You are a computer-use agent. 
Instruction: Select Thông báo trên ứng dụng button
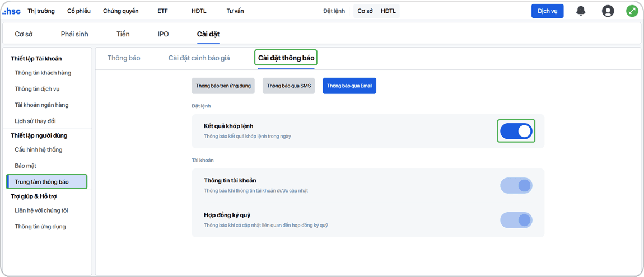click(223, 86)
